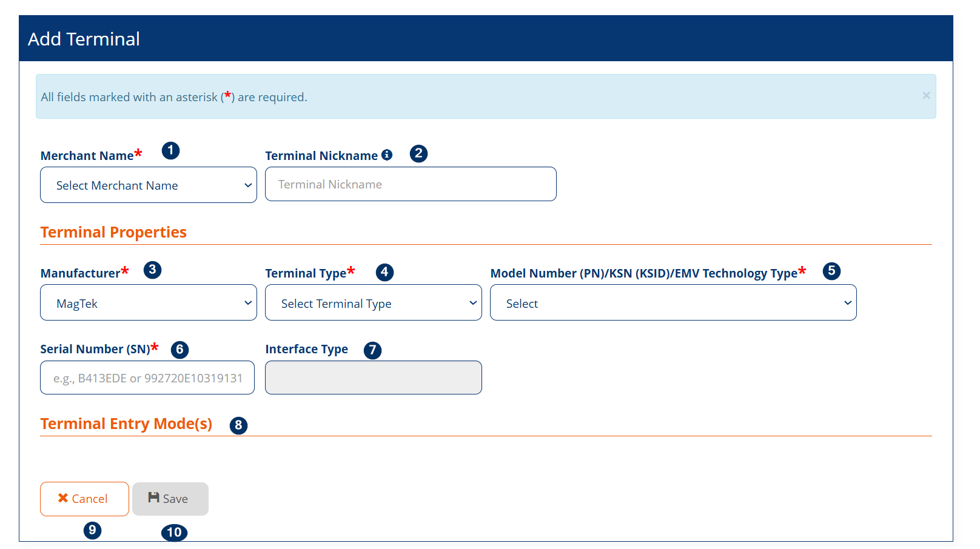980x549 pixels.
Task: Click into the Terminal Nickname text field
Action: (x=411, y=184)
